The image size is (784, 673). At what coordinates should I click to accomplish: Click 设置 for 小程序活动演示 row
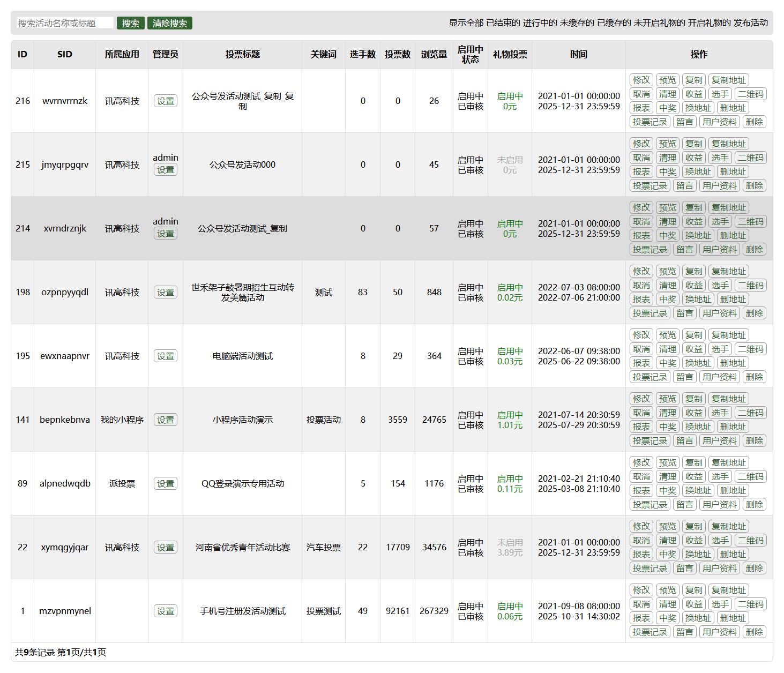coord(166,420)
